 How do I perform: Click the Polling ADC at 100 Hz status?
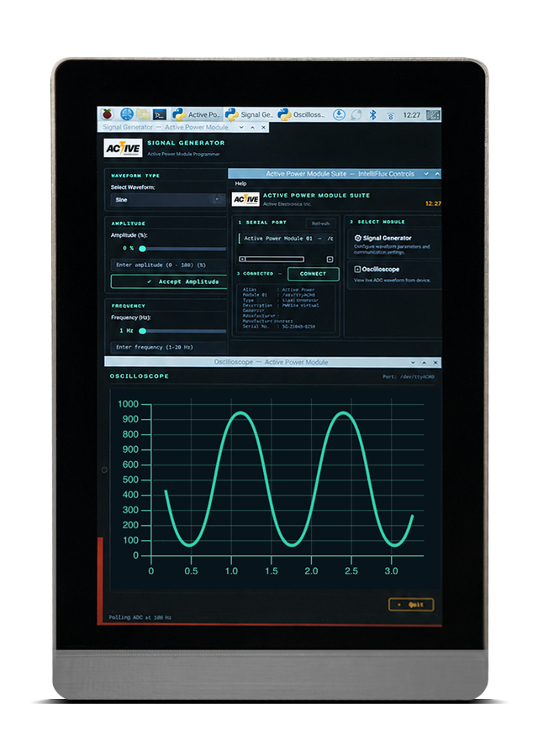pyautogui.click(x=140, y=617)
